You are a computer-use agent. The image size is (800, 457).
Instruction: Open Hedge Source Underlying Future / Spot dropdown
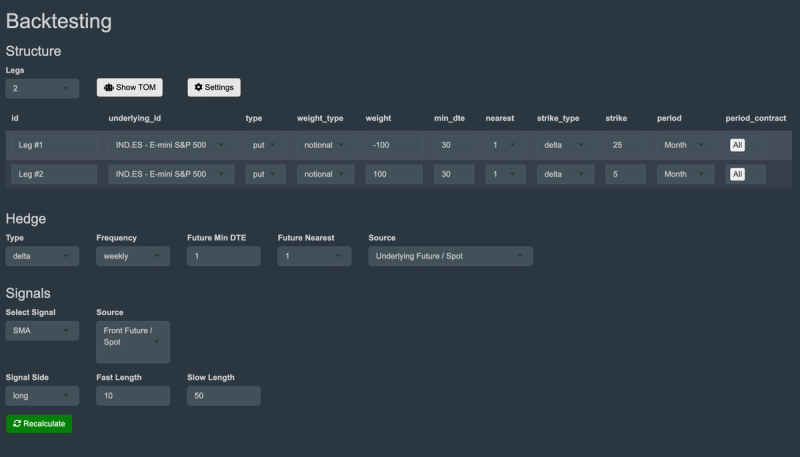point(451,256)
